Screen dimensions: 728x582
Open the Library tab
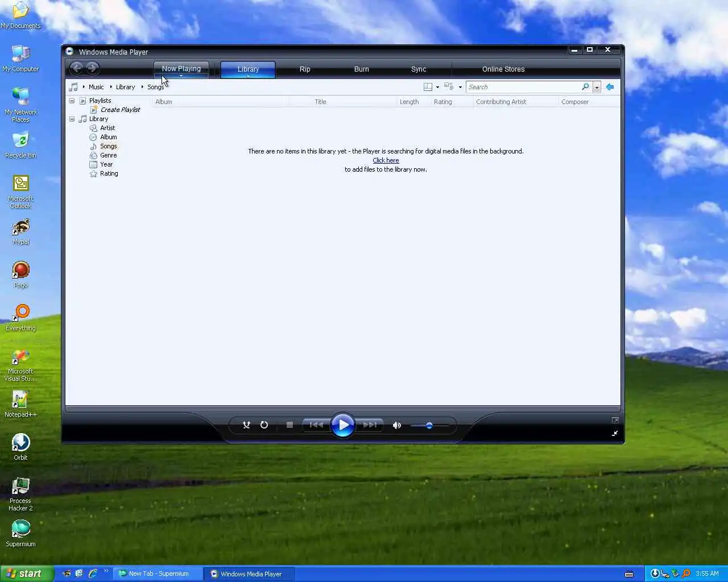(248, 69)
